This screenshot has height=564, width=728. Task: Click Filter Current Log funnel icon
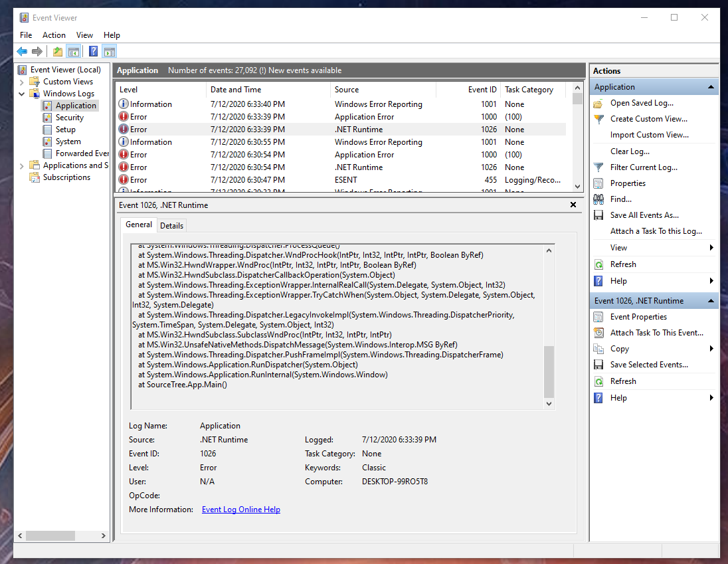tap(598, 167)
